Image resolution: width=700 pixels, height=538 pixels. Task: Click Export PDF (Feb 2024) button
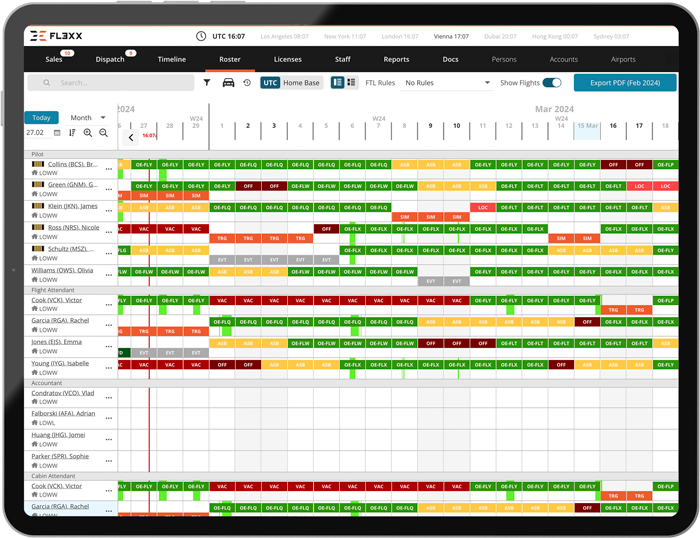click(x=625, y=83)
